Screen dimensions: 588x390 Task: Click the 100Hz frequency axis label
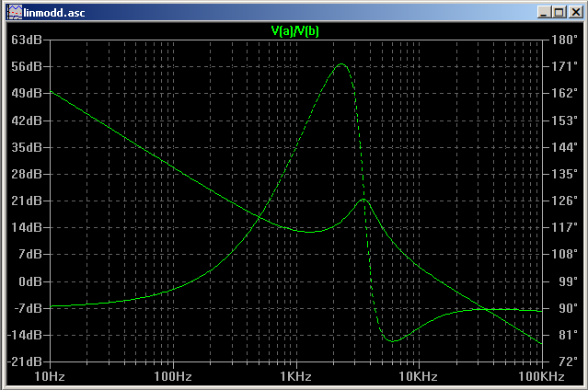point(173,376)
